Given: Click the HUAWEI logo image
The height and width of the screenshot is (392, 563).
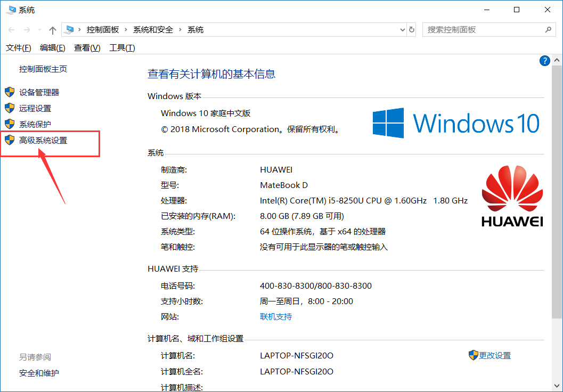Looking at the screenshot, I should [512, 196].
